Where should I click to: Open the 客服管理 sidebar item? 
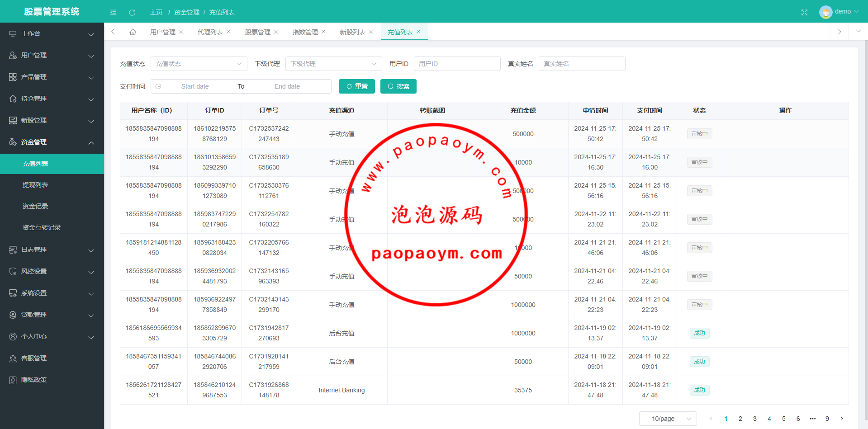[x=52, y=358]
